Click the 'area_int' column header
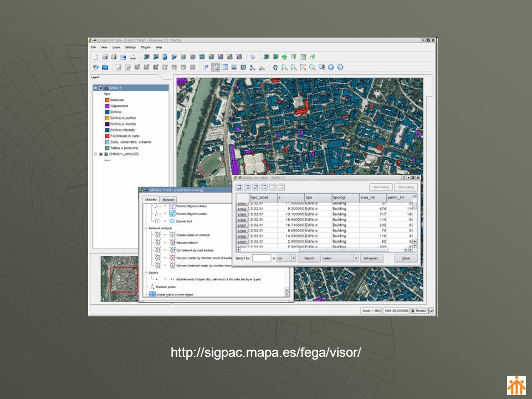Image resolution: width=532 pixels, height=399 pixels. point(373,197)
